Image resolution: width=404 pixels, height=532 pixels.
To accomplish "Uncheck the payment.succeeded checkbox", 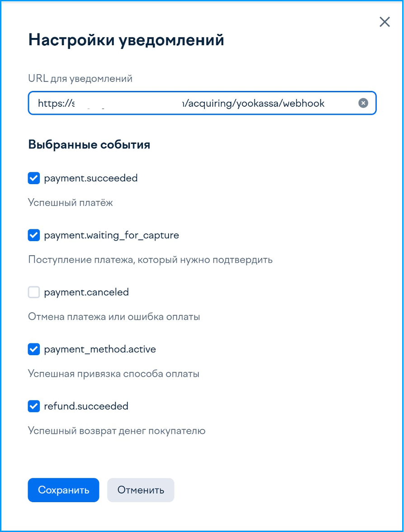I will click(x=34, y=178).
